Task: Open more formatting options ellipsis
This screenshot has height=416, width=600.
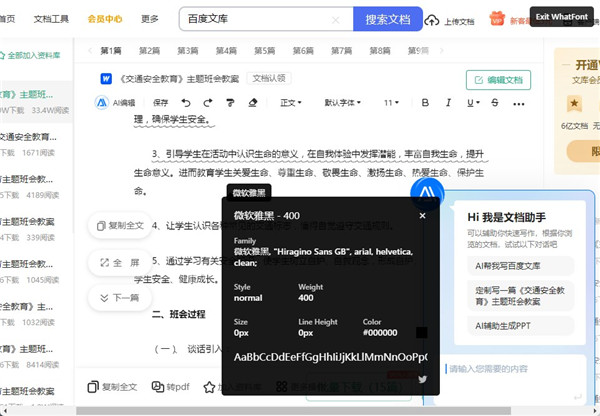Action: click(518, 104)
